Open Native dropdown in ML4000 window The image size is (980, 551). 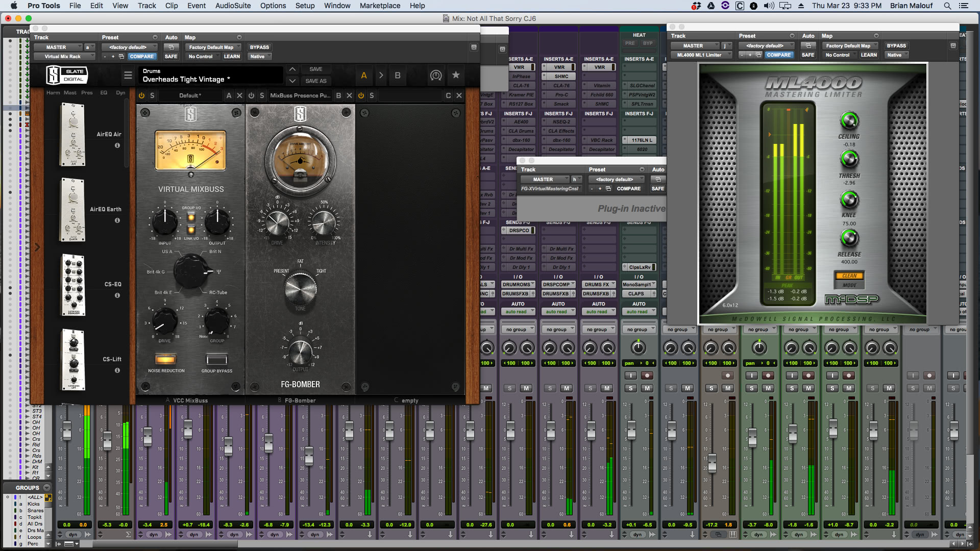(897, 55)
